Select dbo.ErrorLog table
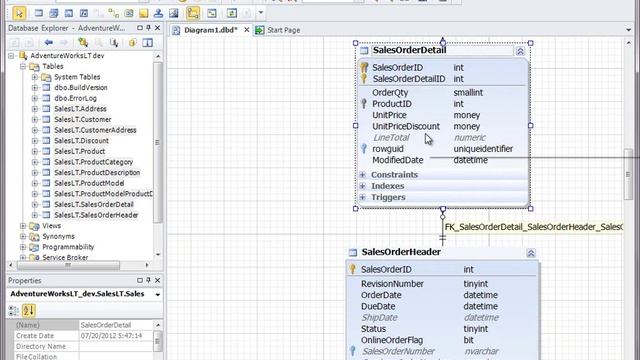 click(x=76, y=98)
